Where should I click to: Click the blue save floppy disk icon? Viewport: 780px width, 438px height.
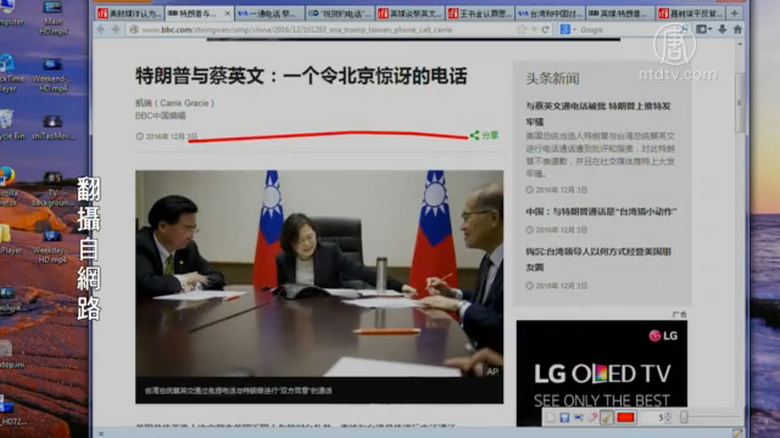565,417
